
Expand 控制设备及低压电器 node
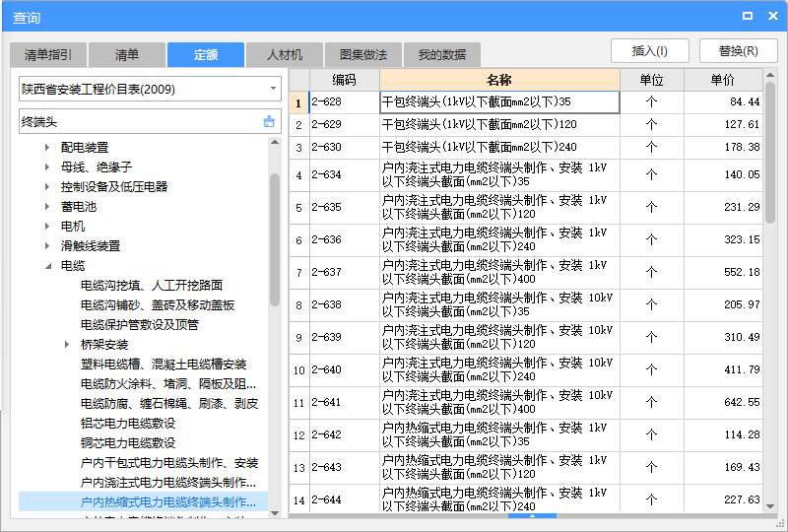(x=47, y=186)
